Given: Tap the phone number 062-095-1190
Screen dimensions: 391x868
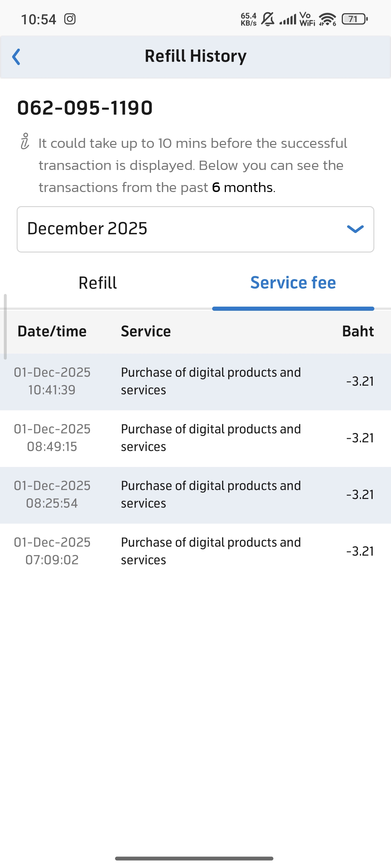Looking at the screenshot, I should tap(85, 108).
